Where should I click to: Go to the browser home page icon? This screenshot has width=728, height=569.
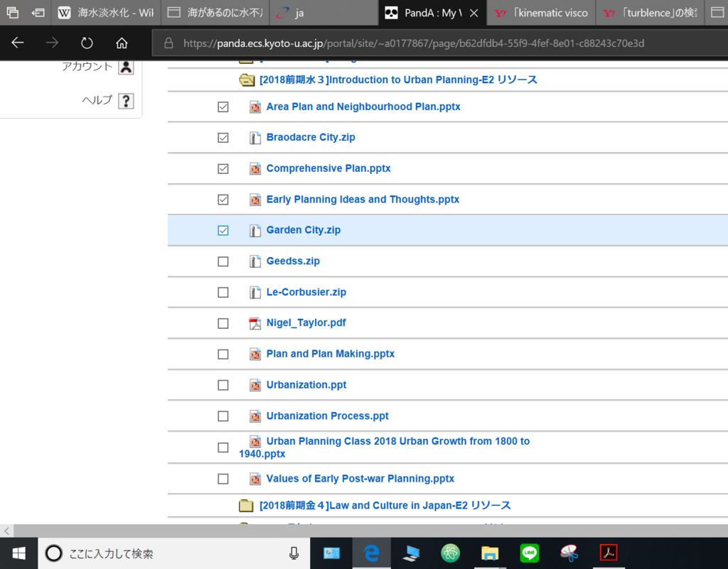tap(122, 43)
